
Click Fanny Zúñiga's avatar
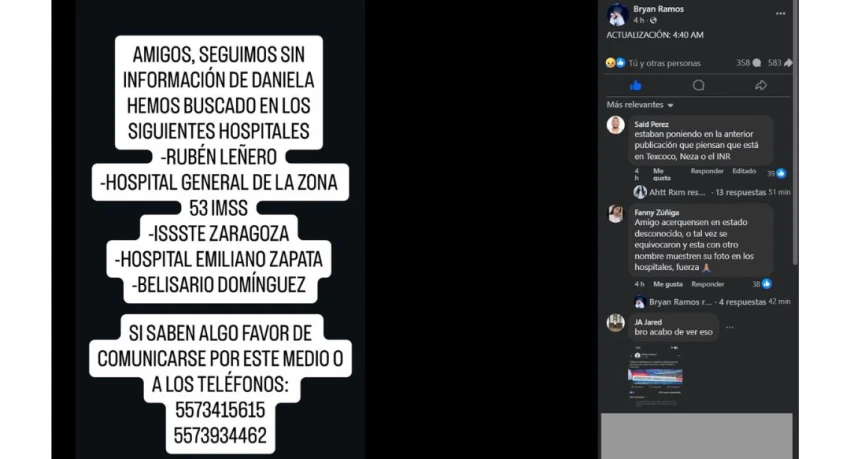[615, 214]
